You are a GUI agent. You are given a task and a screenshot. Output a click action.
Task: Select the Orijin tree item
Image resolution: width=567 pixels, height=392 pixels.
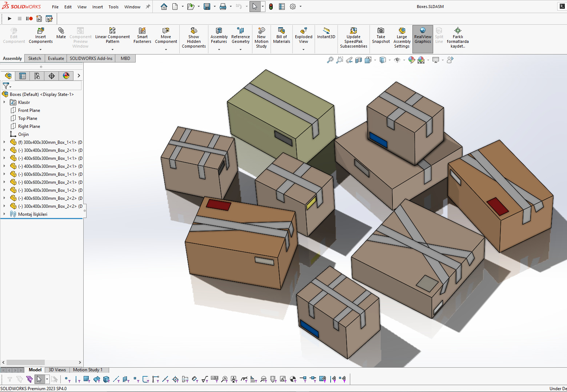[23, 134]
